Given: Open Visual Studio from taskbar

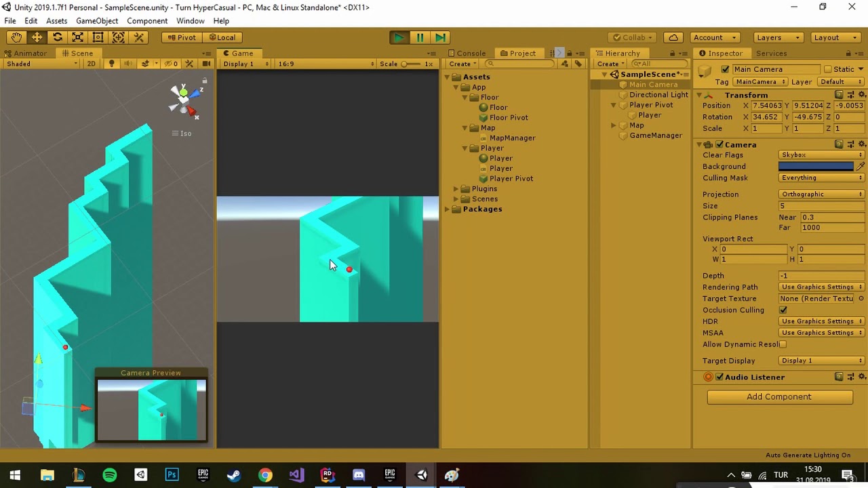Looking at the screenshot, I should point(296,475).
